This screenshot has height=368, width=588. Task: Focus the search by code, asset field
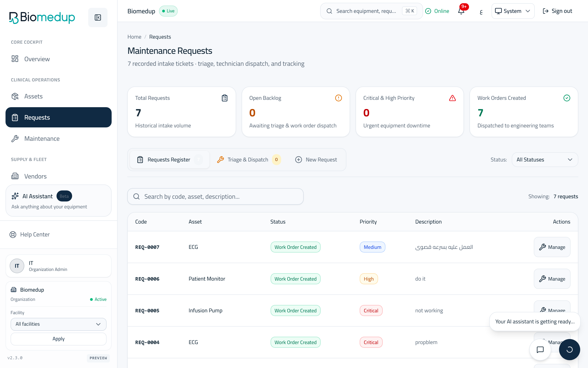pyautogui.click(x=215, y=196)
